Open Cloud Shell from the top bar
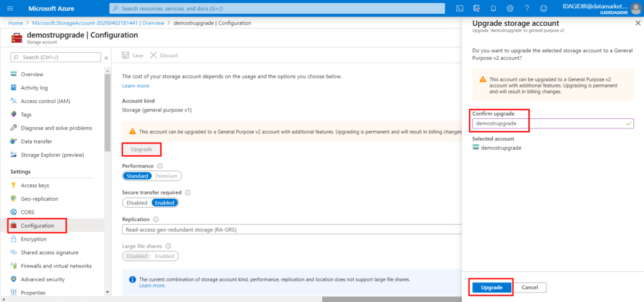Viewport: 644px width, 302px height. [460, 8]
